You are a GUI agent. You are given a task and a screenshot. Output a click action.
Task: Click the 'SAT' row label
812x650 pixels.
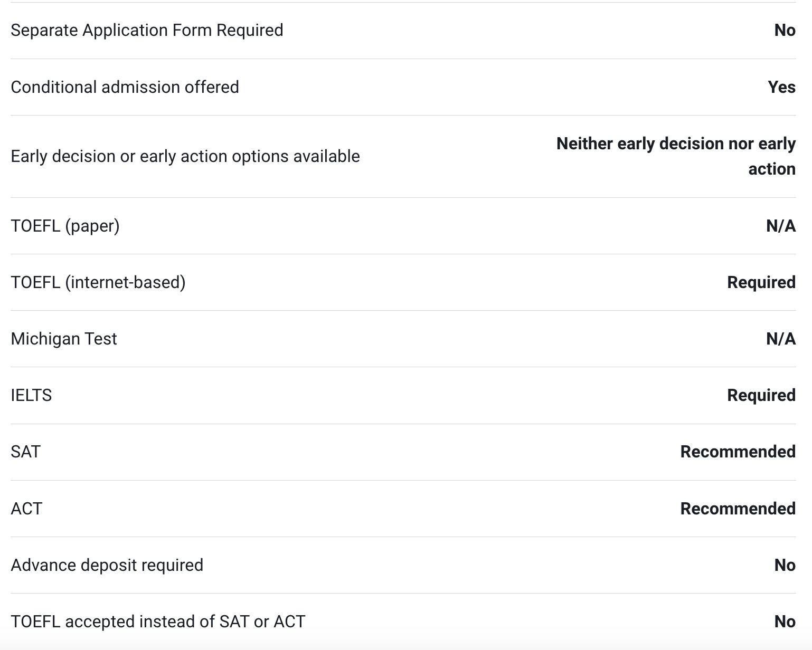click(25, 452)
